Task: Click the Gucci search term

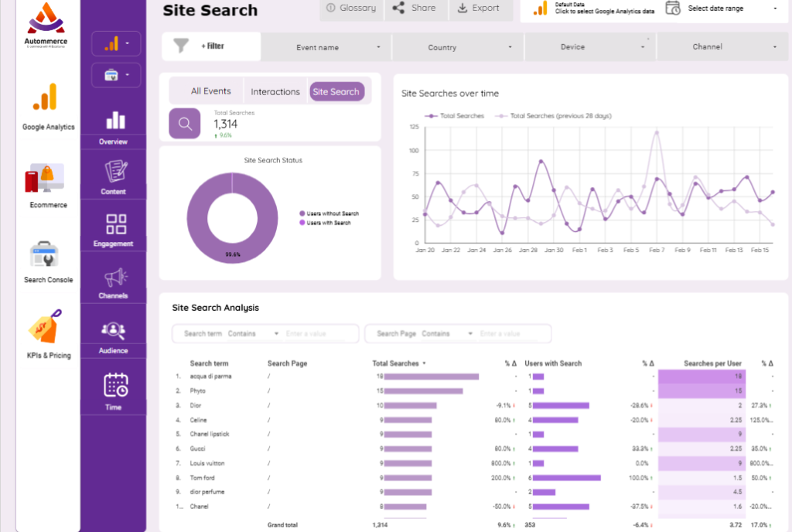Action: coord(197,448)
